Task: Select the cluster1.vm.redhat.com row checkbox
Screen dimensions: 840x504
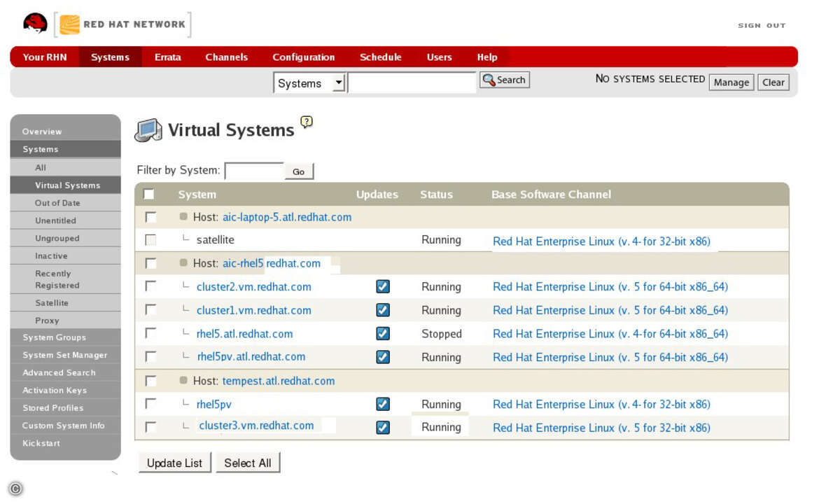Action: (x=150, y=309)
